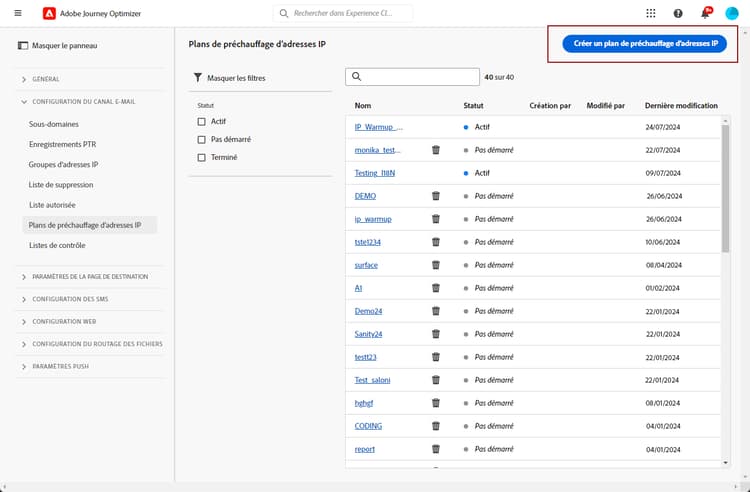Open Sous-domaines in the sidebar
This screenshot has width=750, height=492.
click(x=54, y=125)
